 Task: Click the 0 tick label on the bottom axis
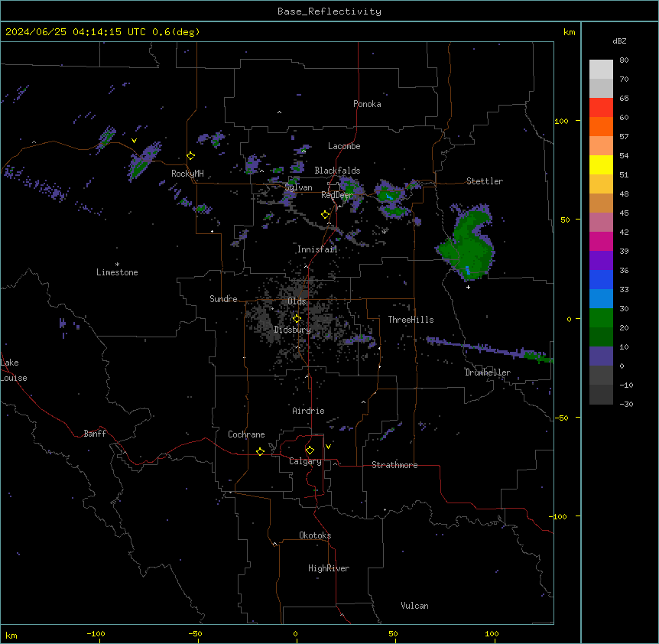295,633
